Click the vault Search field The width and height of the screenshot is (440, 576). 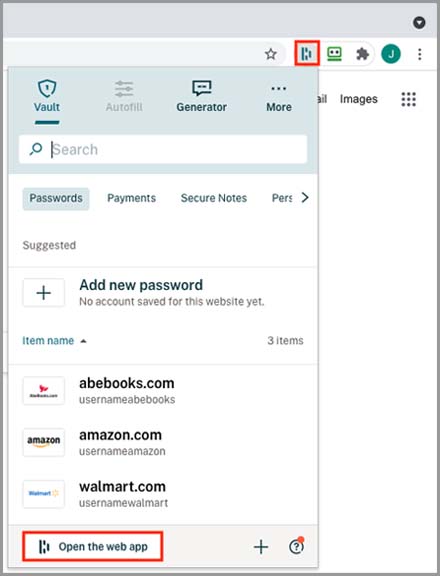(x=163, y=149)
